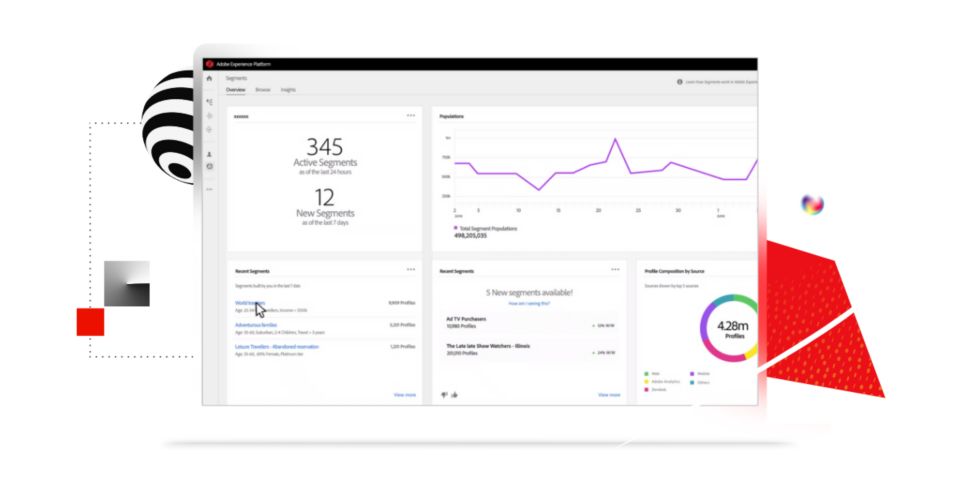Switch to the Overview tab
This screenshot has height=480, width=960.
tap(236, 90)
